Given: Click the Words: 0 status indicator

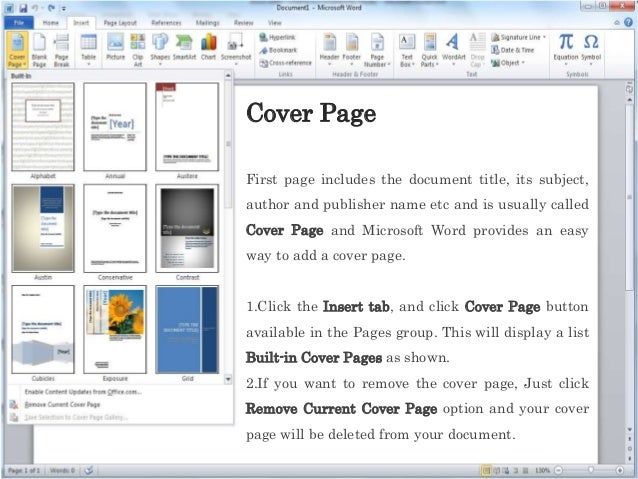Looking at the screenshot, I should (62, 470).
